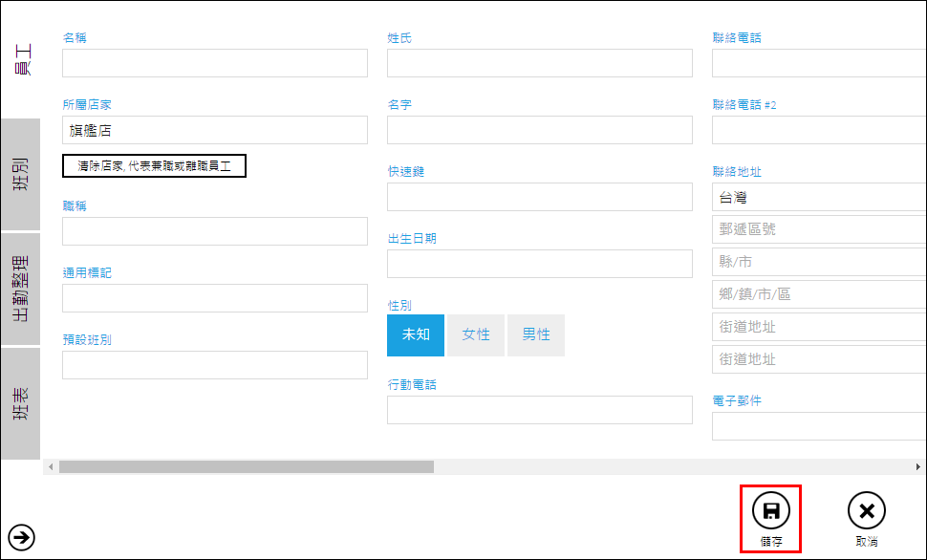Focus the first 街道地址 field
927x560 pixels.
819,327
